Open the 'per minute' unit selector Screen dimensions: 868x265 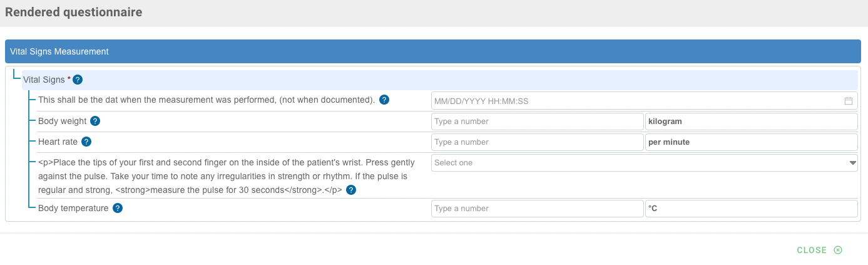click(x=751, y=142)
